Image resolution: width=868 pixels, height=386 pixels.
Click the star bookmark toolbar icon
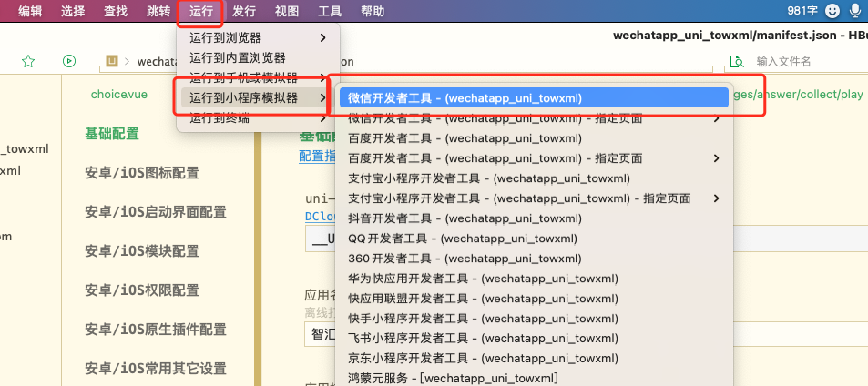pyautogui.click(x=27, y=61)
